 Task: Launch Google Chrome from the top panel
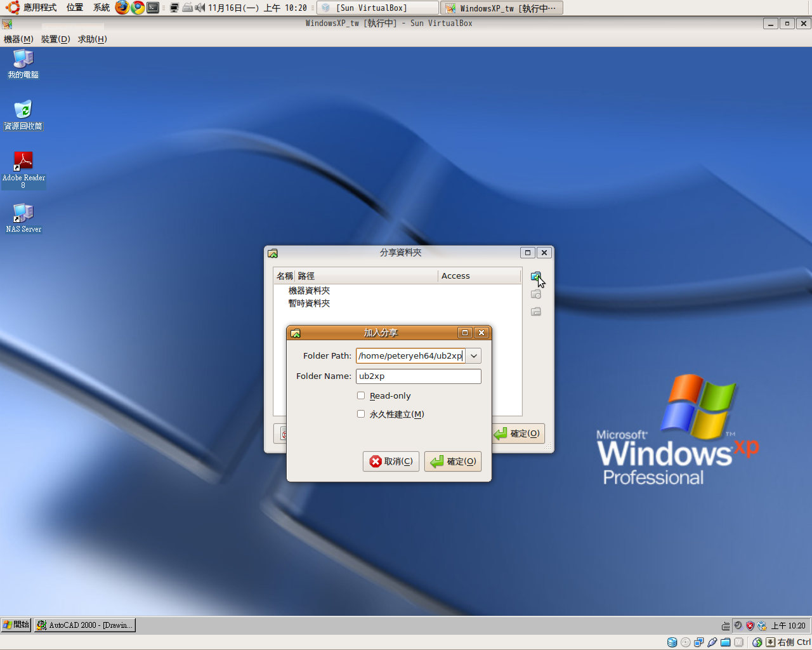pos(138,8)
